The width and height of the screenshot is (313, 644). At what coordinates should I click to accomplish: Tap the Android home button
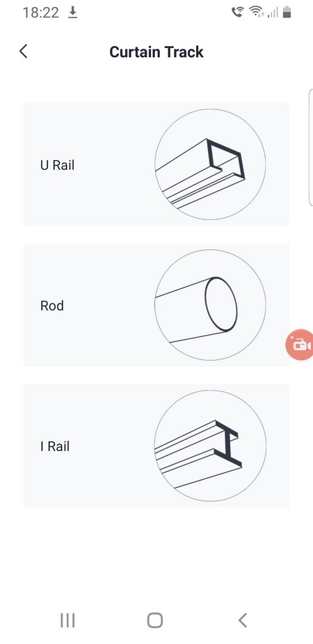coord(155,620)
